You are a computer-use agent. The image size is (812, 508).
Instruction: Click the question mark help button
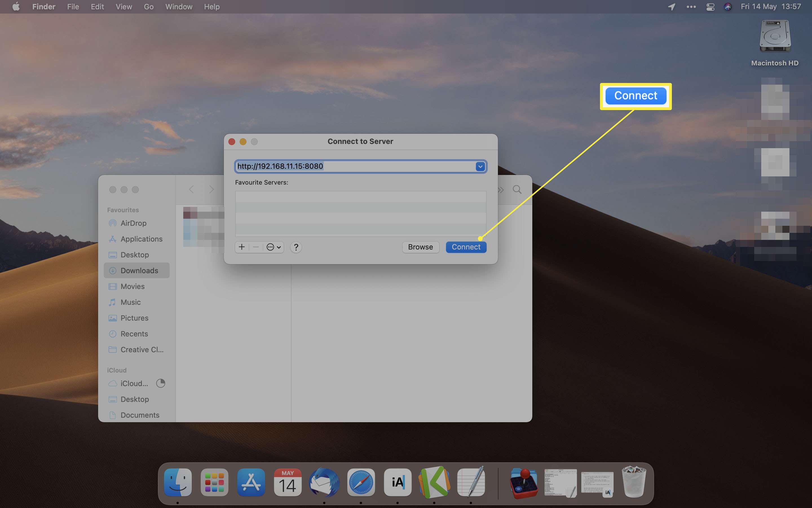point(295,247)
